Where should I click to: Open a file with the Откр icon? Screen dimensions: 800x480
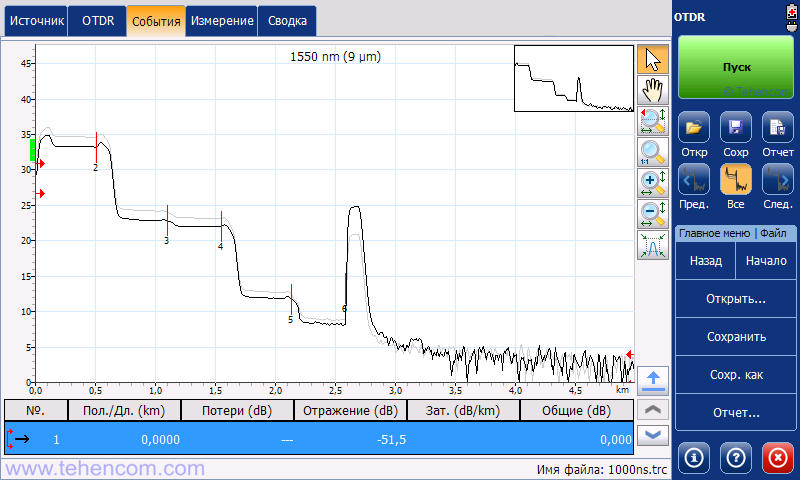[x=694, y=127]
